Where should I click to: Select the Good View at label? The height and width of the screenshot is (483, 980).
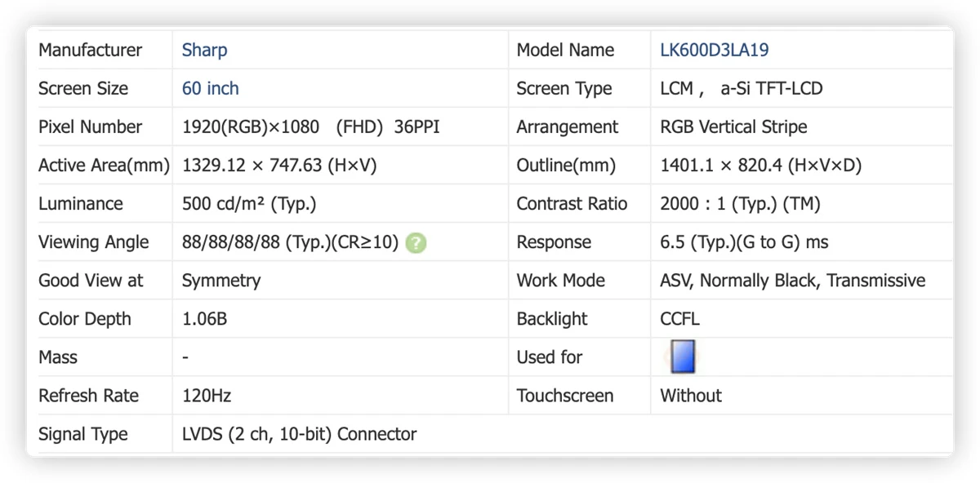point(91,281)
